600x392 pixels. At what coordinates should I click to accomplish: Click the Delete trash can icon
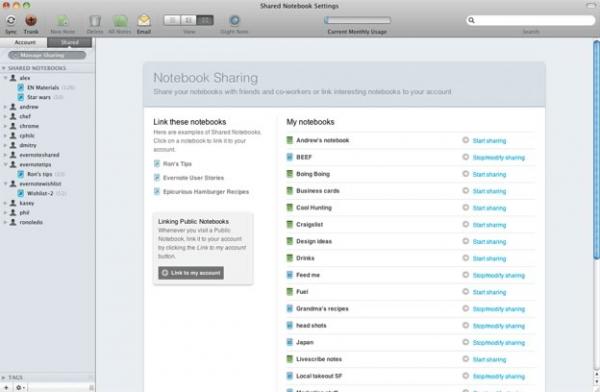click(95, 20)
